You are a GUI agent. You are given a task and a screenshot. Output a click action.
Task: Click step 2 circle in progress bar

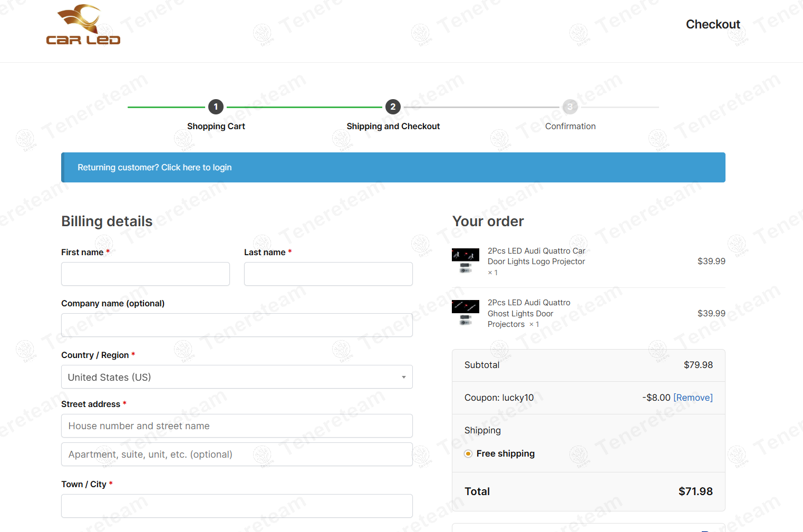tap(393, 107)
